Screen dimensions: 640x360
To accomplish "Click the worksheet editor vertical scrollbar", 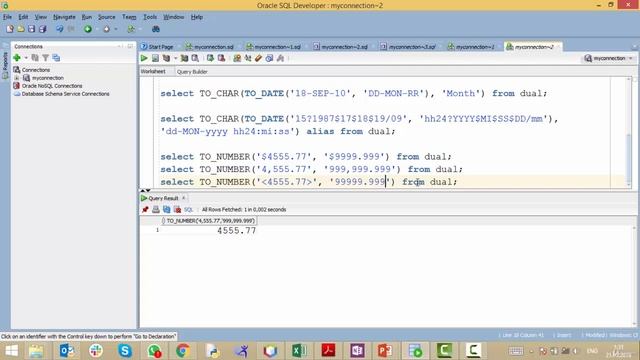I will 629,131.
